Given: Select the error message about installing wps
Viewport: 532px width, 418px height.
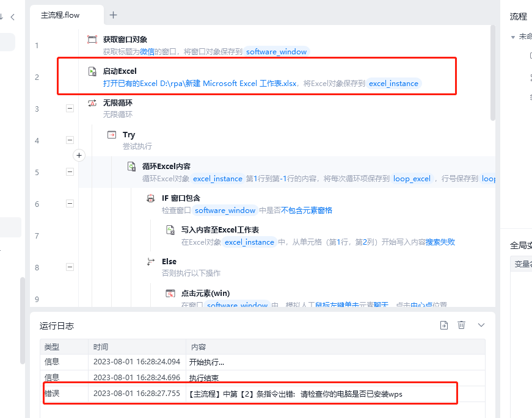Looking at the screenshot, I should (296, 394).
